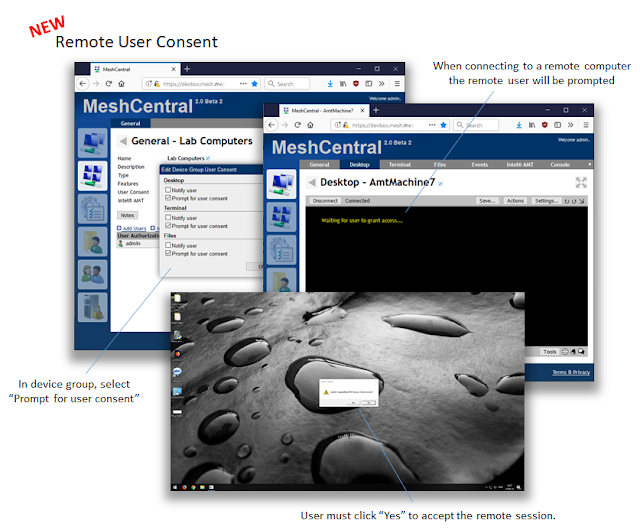
Task: Click the Search field in AmtMachine7 browser window
Action: pos(476,125)
